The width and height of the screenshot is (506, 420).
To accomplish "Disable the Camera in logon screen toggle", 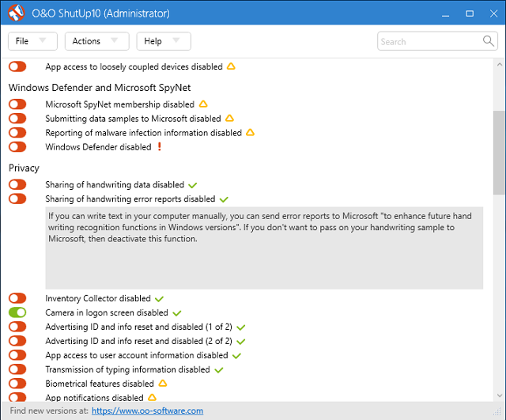I will click(17, 312).
